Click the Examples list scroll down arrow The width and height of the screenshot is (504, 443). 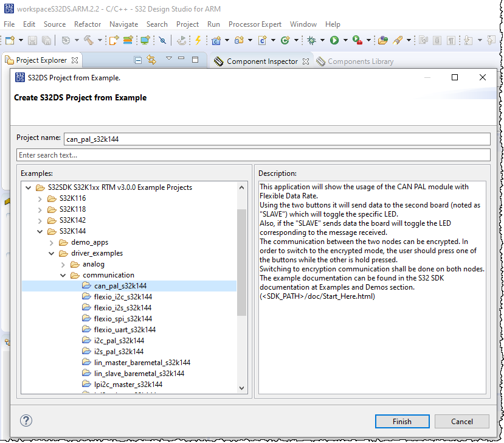(x=242, y=388)
